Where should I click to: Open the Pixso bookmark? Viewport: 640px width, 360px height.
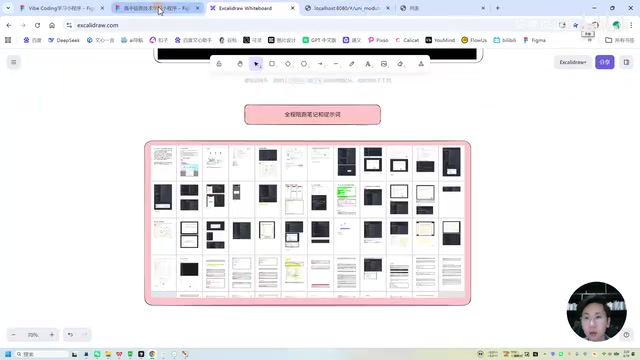click(378, 40)
